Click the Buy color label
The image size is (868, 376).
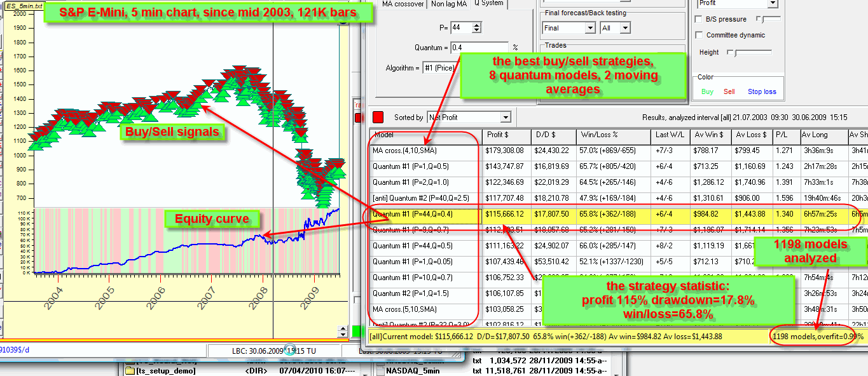pos(707,92)
